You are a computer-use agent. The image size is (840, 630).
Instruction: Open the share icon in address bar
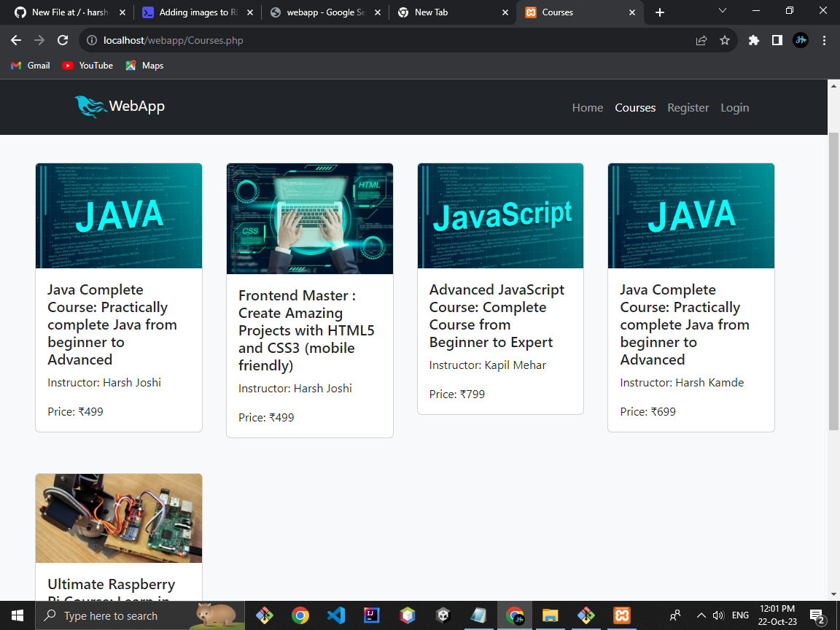pyautogui.click(x=701, y=40)
